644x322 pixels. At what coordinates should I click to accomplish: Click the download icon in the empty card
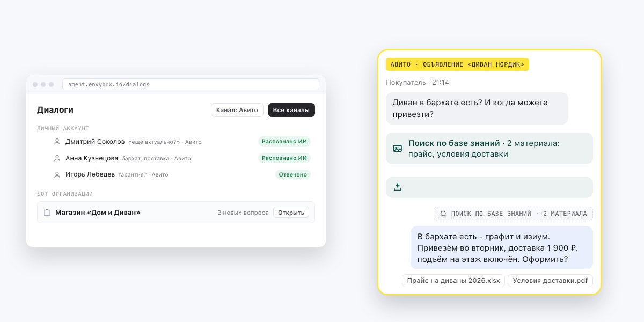pyautogui.click(x=398, y=187)
